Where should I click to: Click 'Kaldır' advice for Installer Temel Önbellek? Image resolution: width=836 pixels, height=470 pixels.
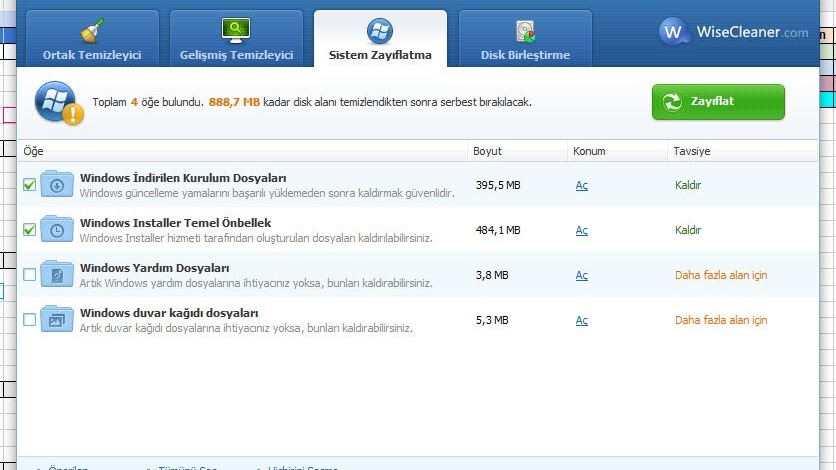pyautogui.click(x=688, y=230)
